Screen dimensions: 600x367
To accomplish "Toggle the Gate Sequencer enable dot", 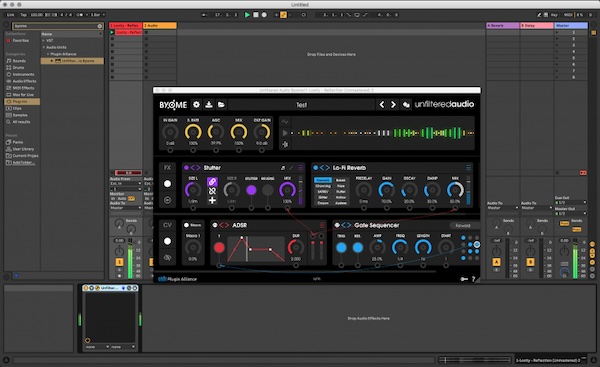I will coord(337,225).
